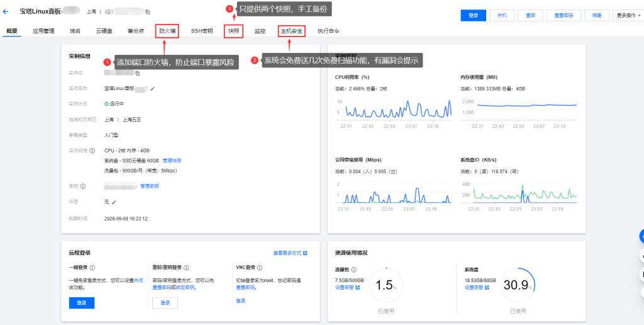
Task: Show info tooltip next to 实例规格
Action: tap(92, 151)
